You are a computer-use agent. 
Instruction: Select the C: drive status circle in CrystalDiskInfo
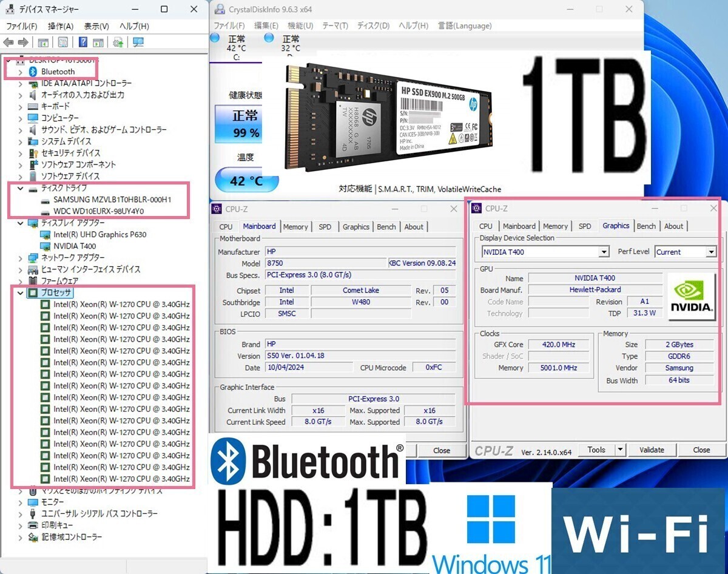coord(214,38)
